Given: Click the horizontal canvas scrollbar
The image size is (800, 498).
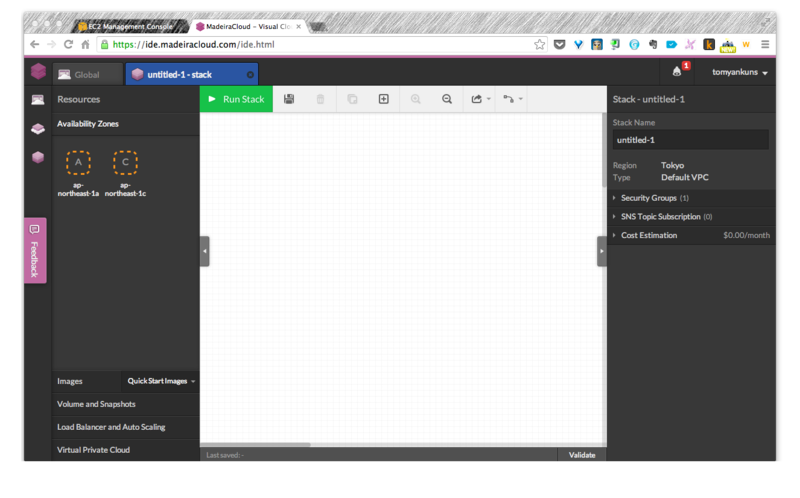Looking at the screenshot, I should (255, 444).
